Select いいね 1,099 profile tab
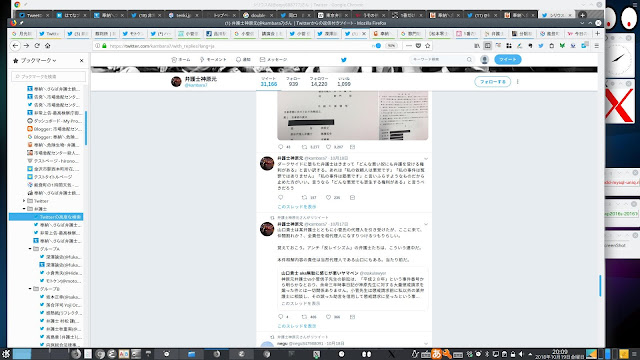This screenshot has height=360, width=640. pyautogui.click(x=344, y=82)
